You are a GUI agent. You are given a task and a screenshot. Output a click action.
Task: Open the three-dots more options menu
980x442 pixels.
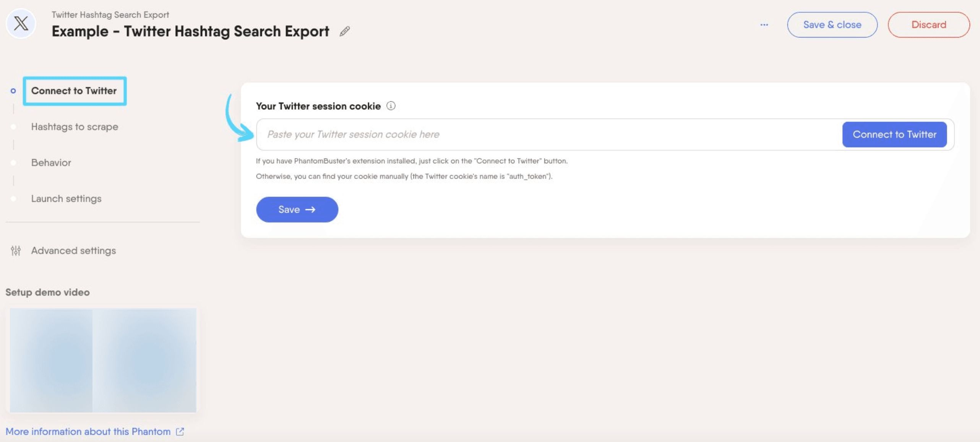point(764,25)
